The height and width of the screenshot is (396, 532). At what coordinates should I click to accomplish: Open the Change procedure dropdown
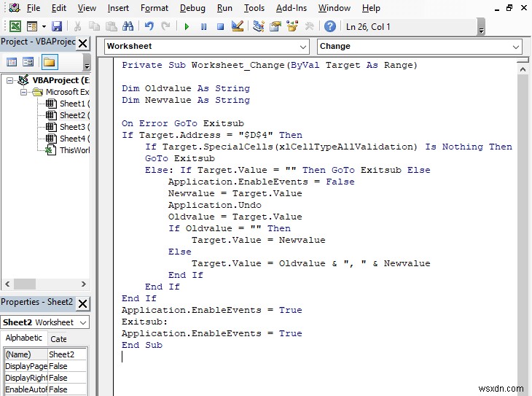[516, 47]
